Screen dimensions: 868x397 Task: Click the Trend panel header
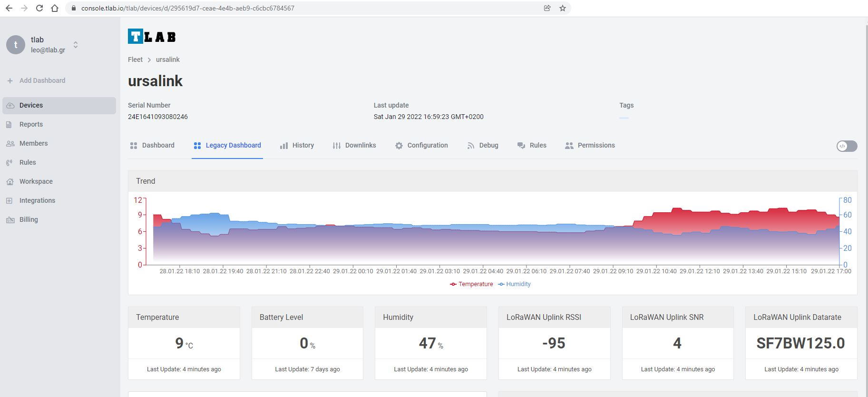(x=492, y=181)
